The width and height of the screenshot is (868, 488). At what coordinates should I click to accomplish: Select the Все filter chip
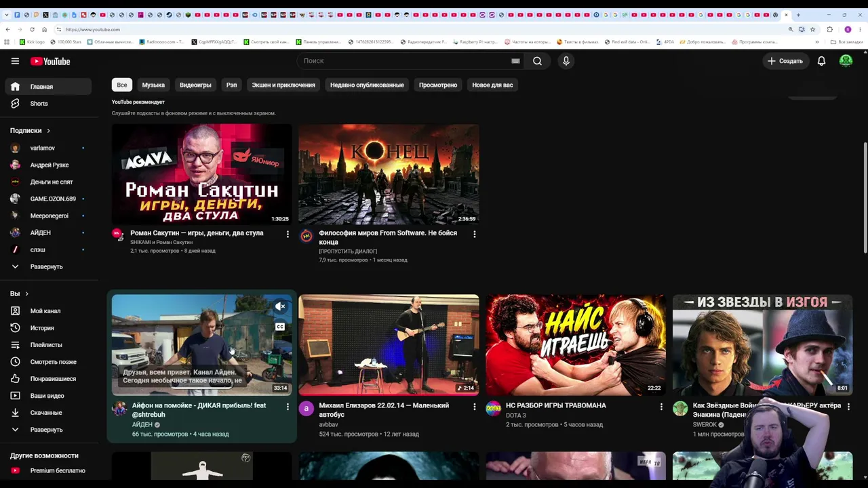click(x=122, y=85)
